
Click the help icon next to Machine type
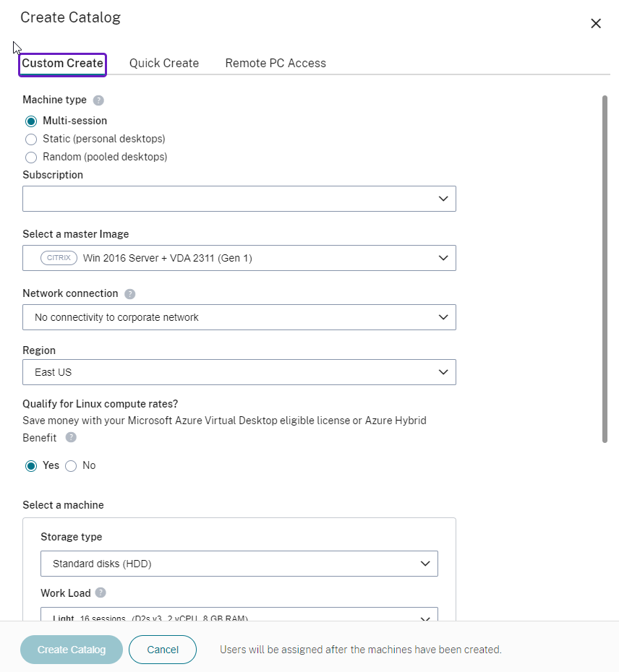pos(99,100)
